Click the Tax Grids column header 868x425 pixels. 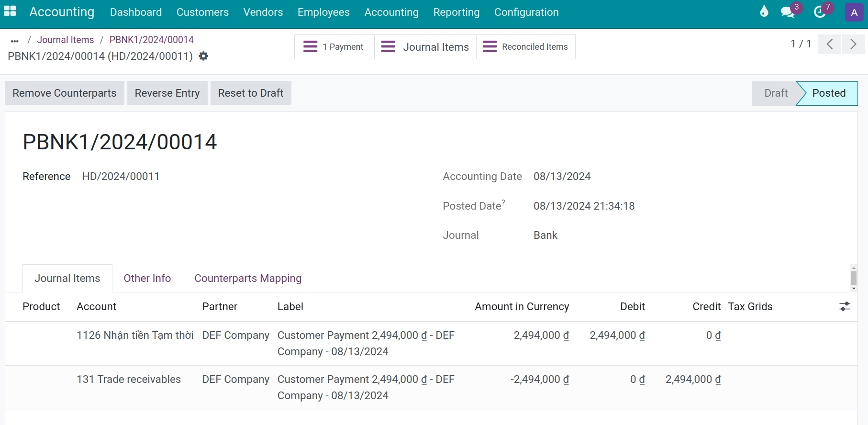750,306
